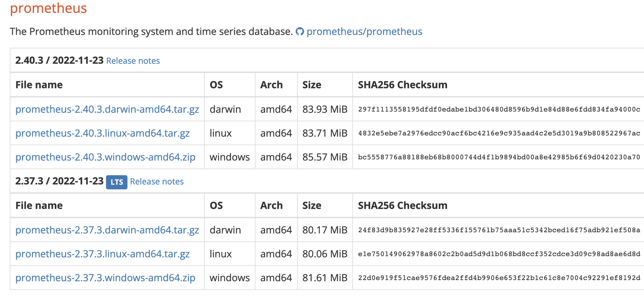This screenshot has height=299, width=644.
Task: Download prometheus-2.37.3.darwin-amd64.tar.gz
Action: (x=107, y=230)
